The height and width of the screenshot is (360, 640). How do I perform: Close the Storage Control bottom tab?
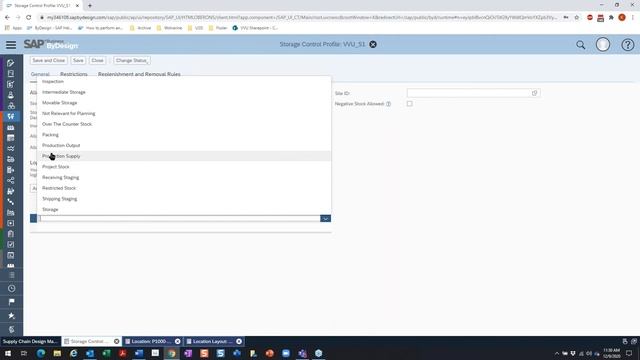click(117, 341)
